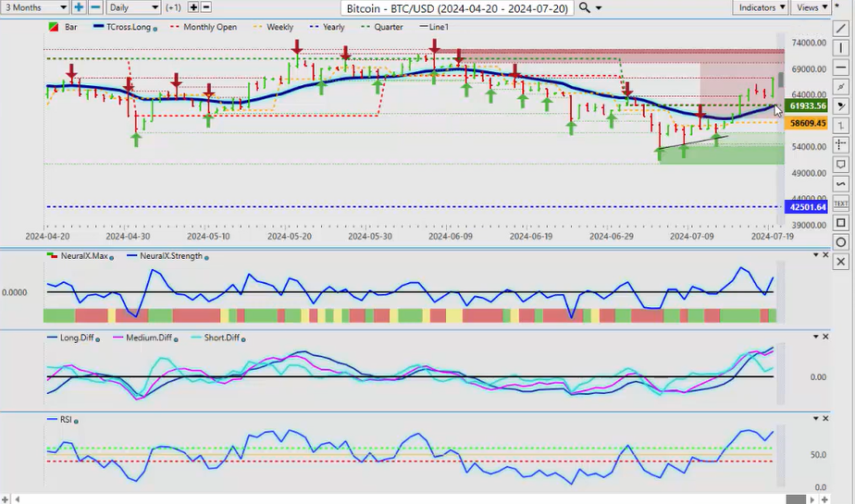
Task: Activate the crosshair tool
Action: tap(841, 145)
